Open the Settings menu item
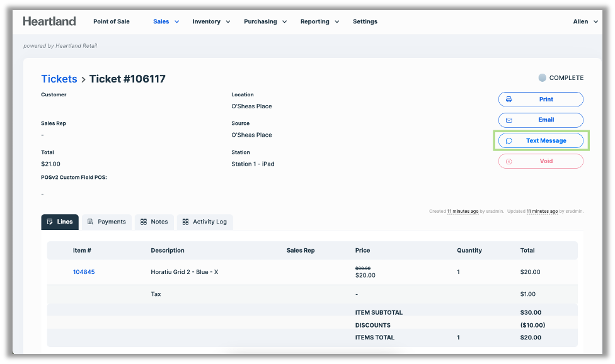The width and height of the screenshot is (615, 364). click(365, 21)
